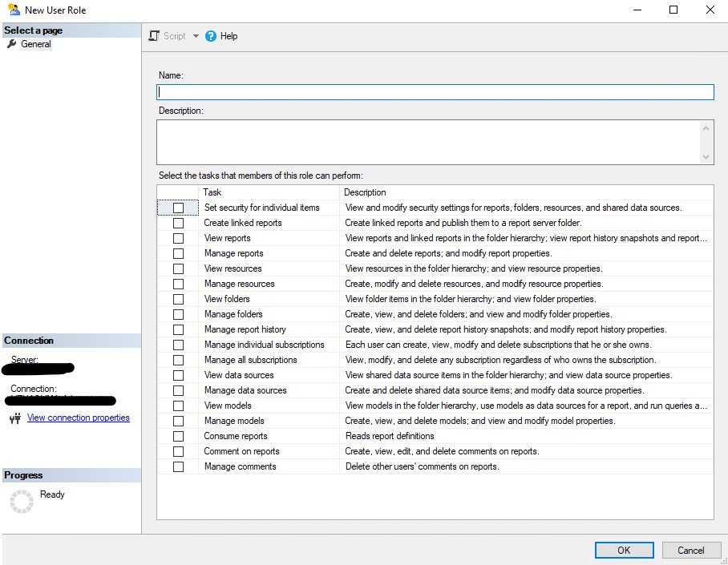
Task: Tick the Manage comments checkbox
Action: click(x=178, y=466)
